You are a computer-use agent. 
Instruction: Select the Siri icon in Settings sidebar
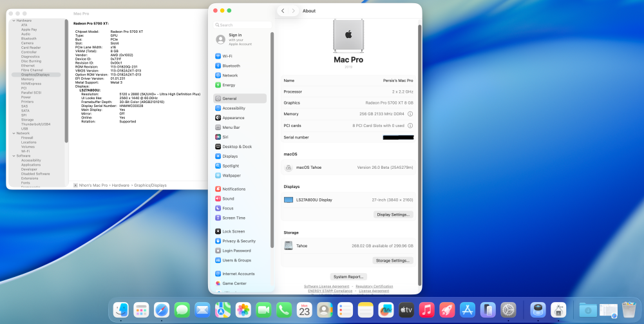(x=218, y=137)
